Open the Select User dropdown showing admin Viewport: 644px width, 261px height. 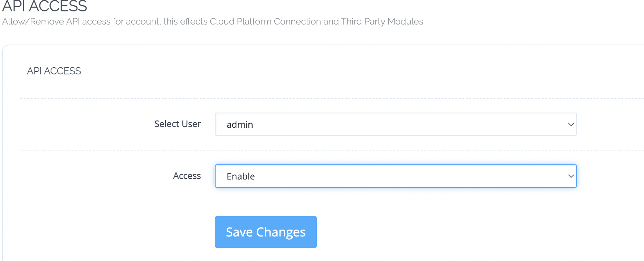pos(396,124)
